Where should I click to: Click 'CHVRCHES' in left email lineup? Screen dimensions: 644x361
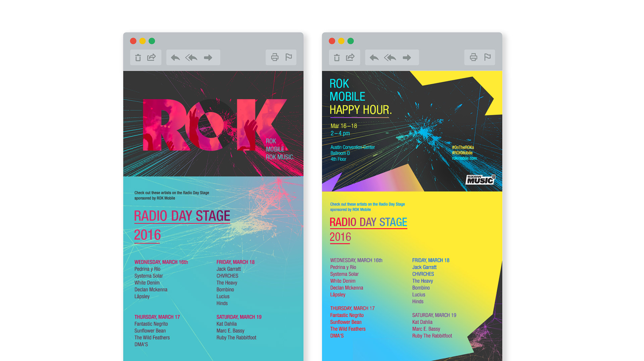[227, 276]
